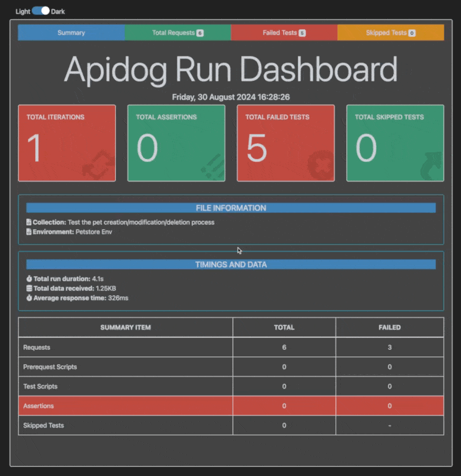
Task: Click the Requests total value '6'
Action: 284,347
